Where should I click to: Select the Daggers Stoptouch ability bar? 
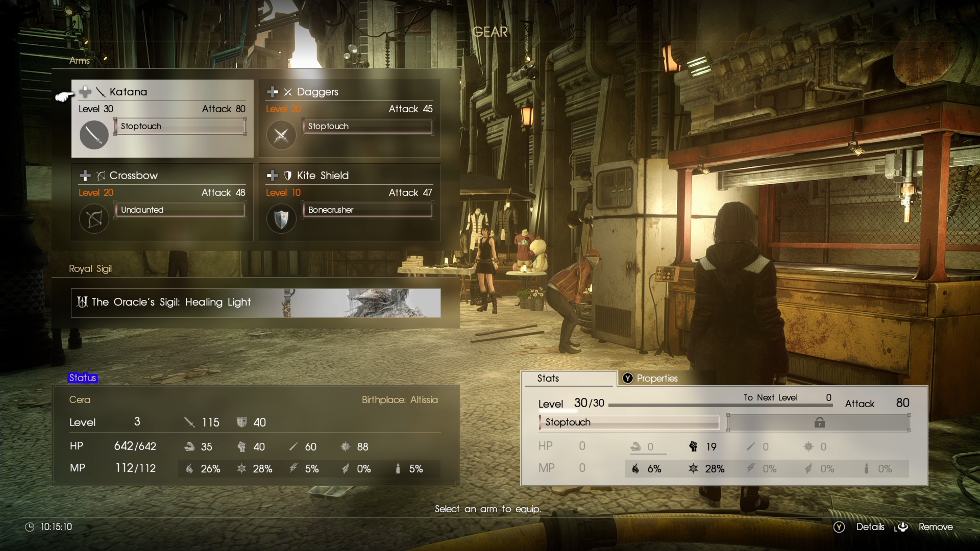point(368,126)
